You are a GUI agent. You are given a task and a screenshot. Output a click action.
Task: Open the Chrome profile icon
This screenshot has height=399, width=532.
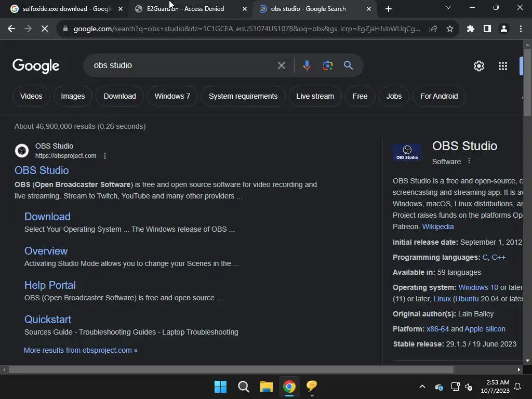[504, 29]
